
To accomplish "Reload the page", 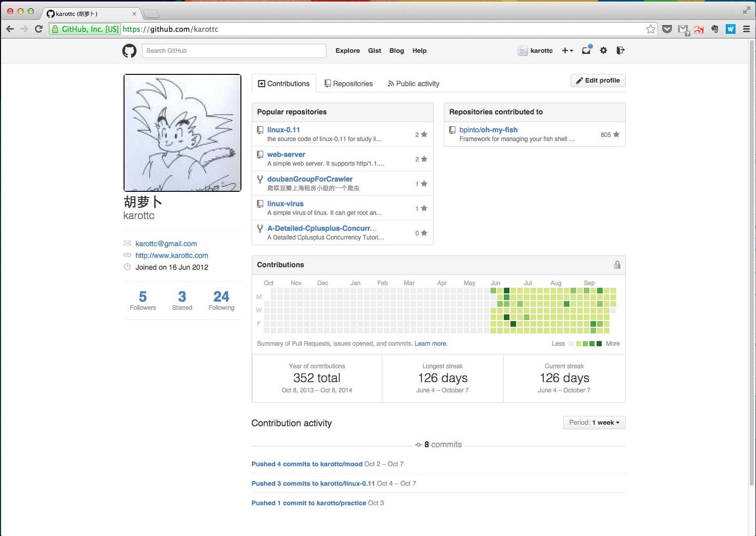I will [x=38, y=29].
